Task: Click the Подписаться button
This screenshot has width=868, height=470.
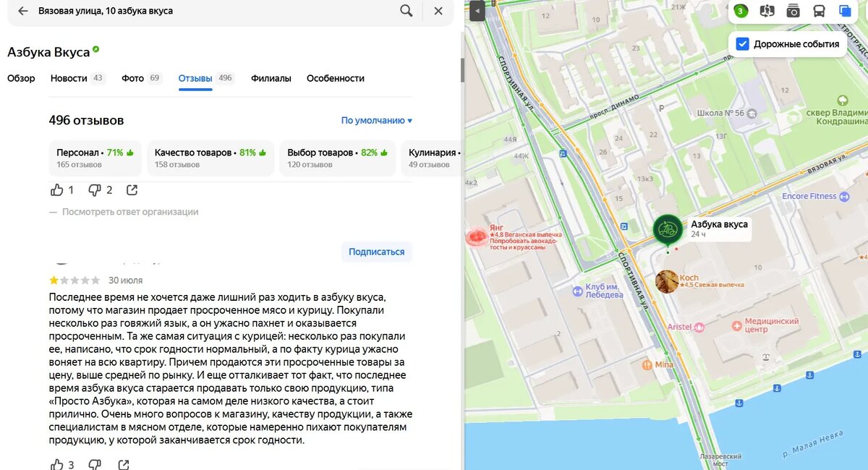Action: pos(377,252)
